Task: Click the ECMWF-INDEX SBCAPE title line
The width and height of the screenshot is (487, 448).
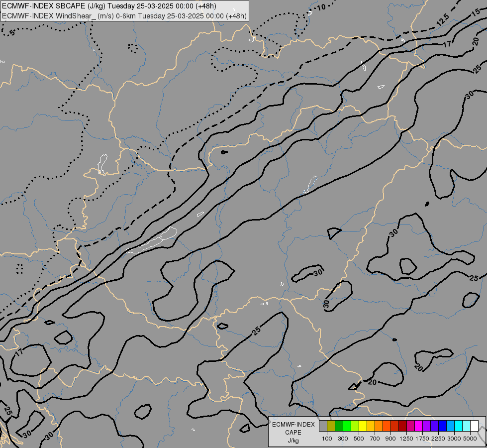Action: tap(109, 6)
